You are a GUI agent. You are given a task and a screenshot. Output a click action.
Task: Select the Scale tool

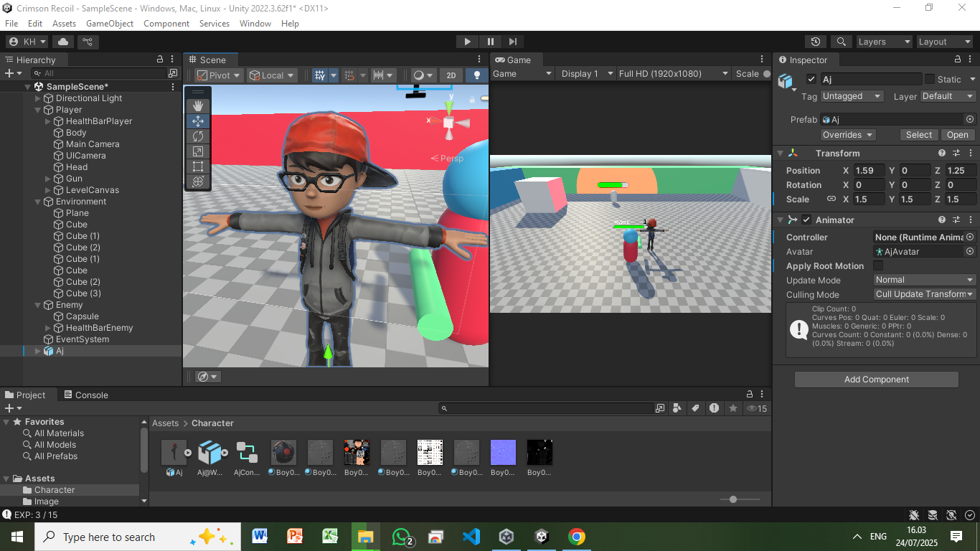pos(198,151)
